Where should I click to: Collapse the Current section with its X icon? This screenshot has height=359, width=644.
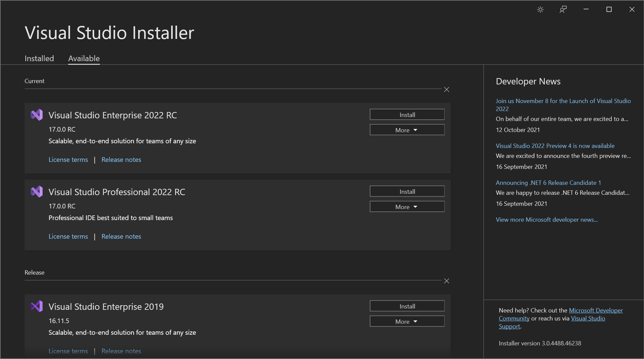[x=447, y=89]
